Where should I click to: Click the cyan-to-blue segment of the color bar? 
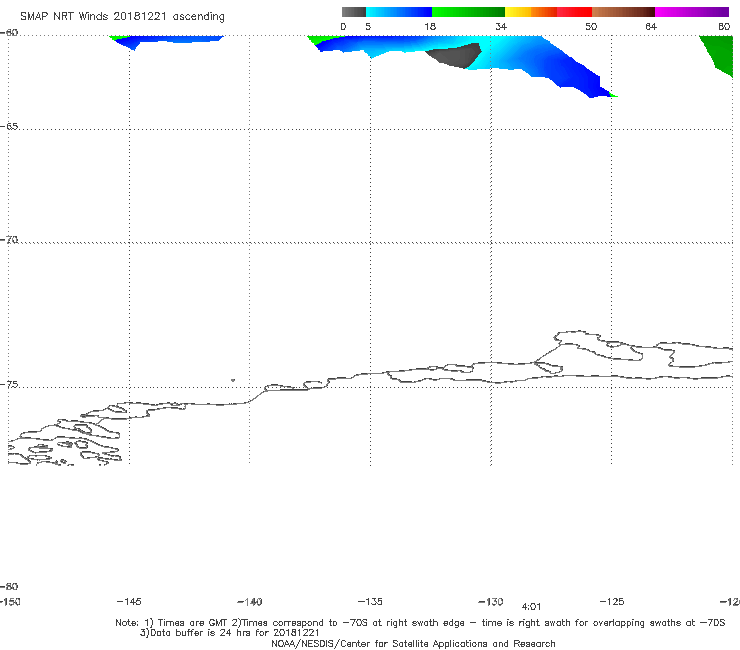[398, 12]
